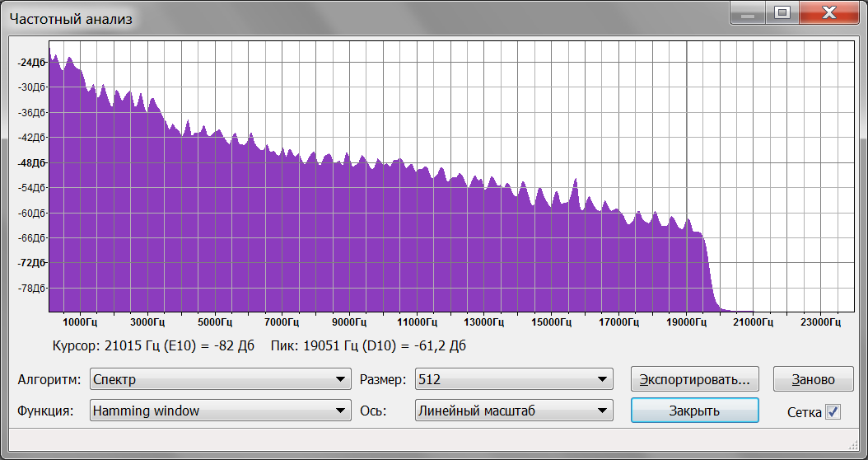The width and height of the screenshot is (868, 460).
Task: Click the Курсор frequency readout text
Action: [153, 346]
